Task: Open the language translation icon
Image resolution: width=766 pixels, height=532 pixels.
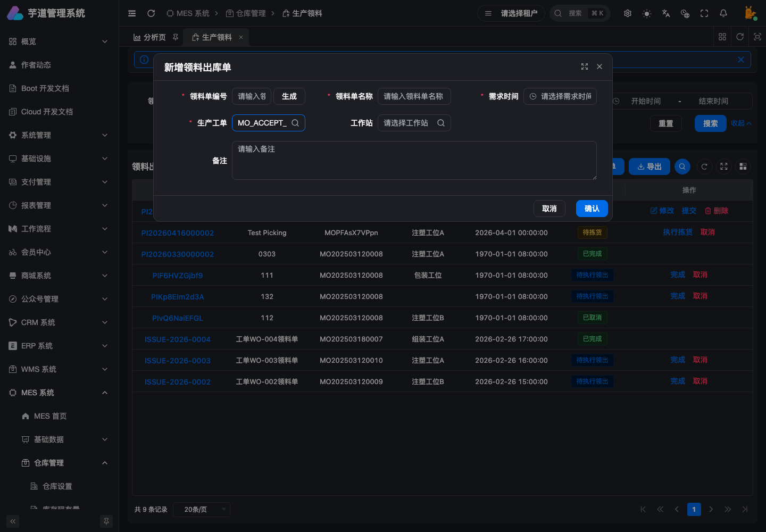Action: click(x=666, y=13)
